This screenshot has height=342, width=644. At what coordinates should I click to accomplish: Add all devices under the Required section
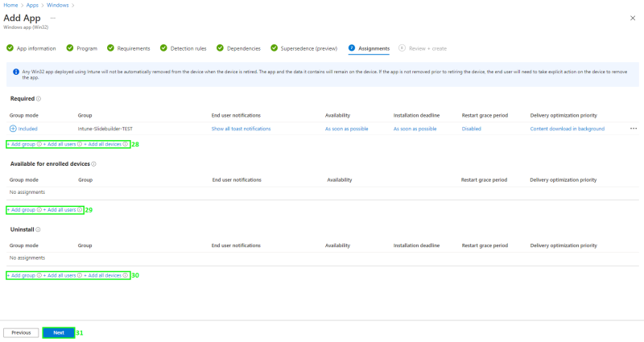pos(104,144)
